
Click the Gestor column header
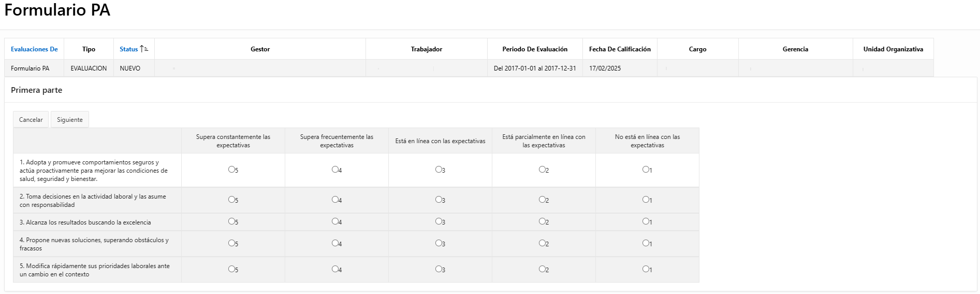pos(260,49)
